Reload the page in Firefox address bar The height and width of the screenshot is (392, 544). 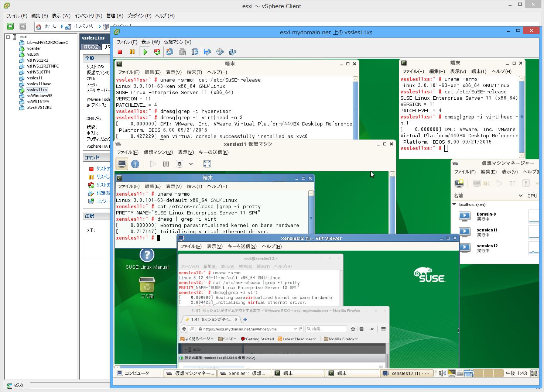(300, 329)
